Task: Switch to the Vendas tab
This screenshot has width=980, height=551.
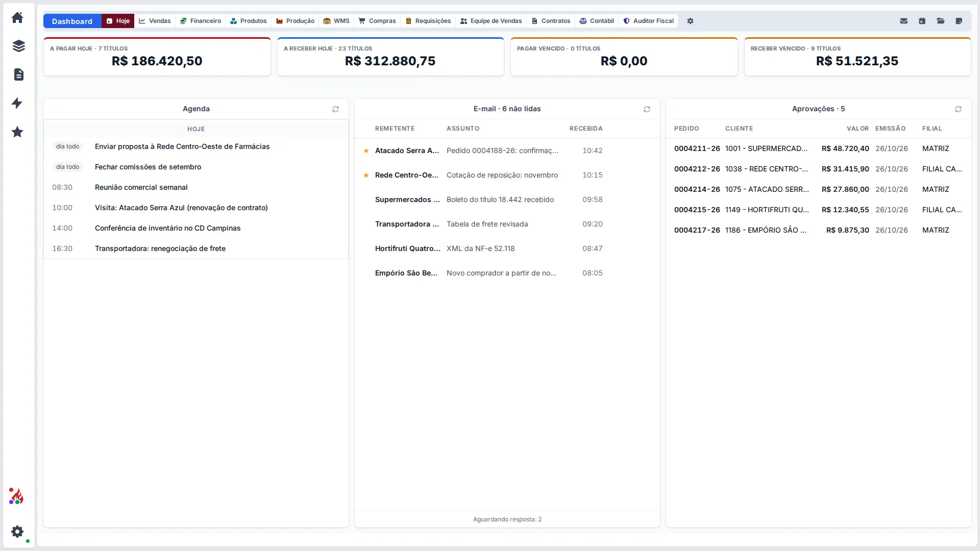Action: click(155, 21)
